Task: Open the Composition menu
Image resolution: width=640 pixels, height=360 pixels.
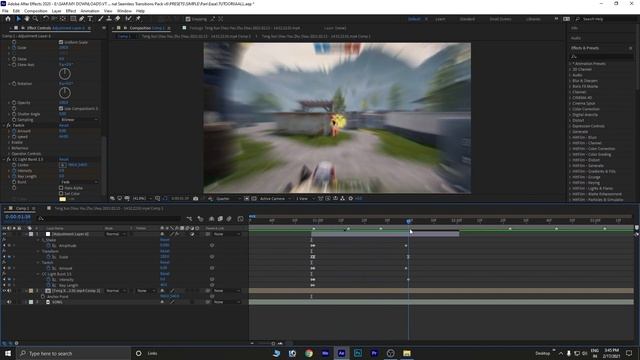Action: 36,11
